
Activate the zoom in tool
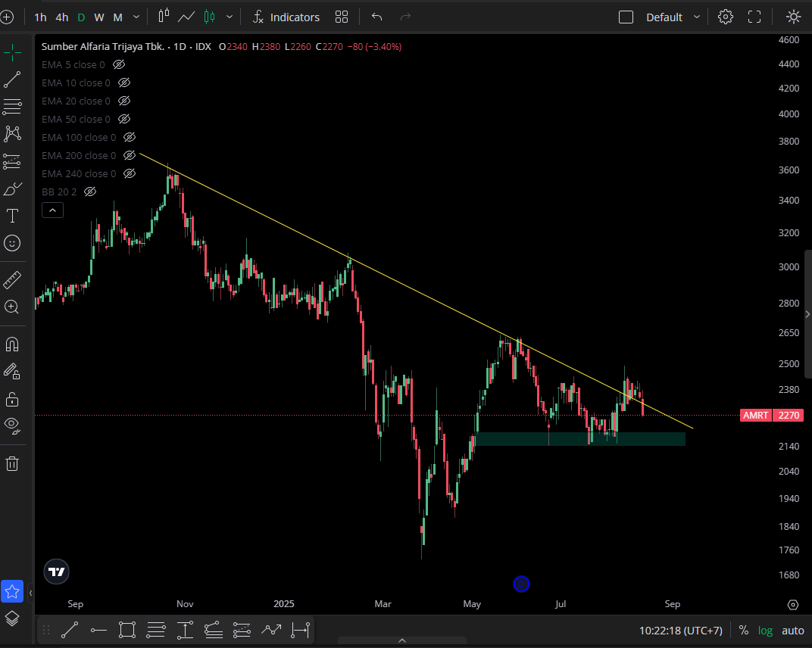pos(12,307)
